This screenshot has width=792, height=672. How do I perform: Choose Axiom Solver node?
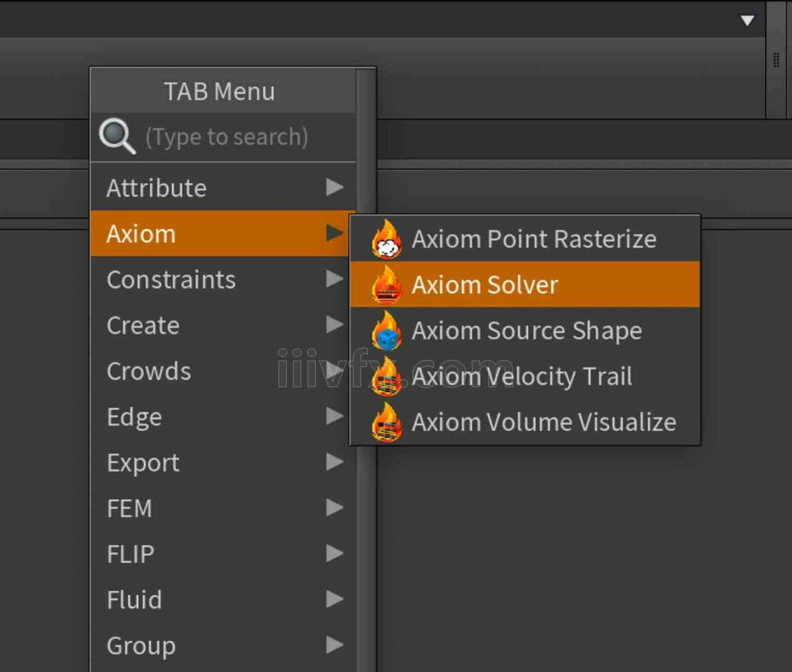click(x=525, y=285)
